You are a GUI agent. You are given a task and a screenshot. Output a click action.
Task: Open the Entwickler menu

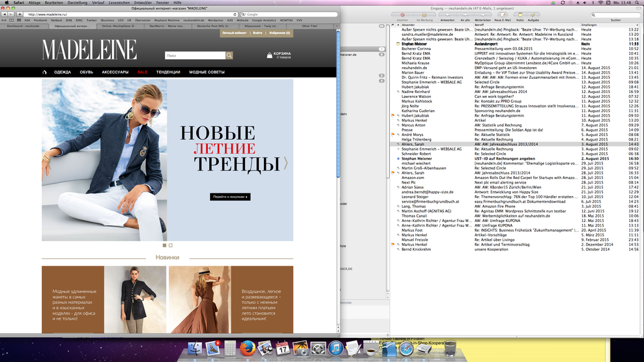[143, 3]
